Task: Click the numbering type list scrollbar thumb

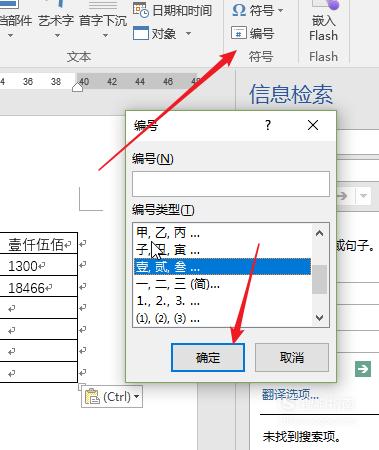Action: (x=319, y=279)
